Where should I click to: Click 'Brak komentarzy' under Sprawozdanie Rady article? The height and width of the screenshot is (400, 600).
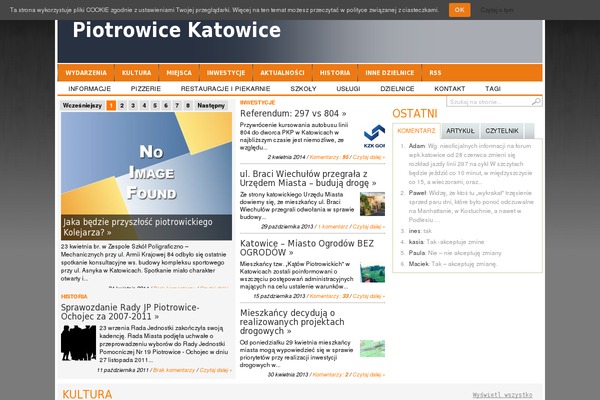pyautogui.click(x=174, y=370)
